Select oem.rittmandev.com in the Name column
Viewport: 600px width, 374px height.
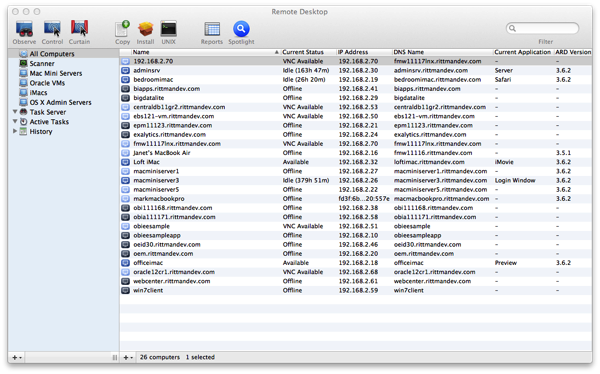point(163,254)
